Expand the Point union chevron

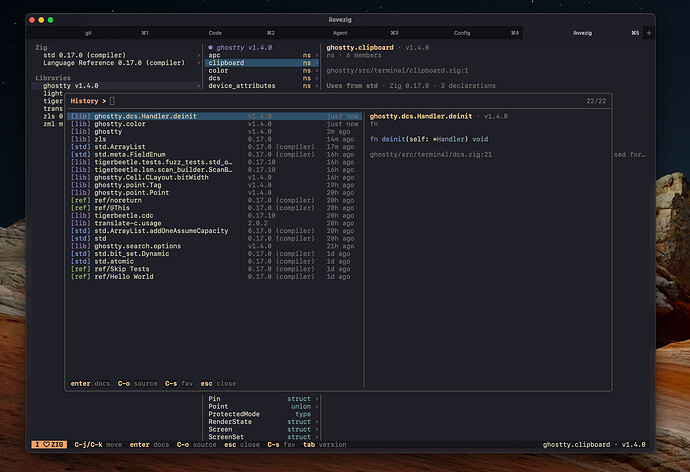coord(316,406)
